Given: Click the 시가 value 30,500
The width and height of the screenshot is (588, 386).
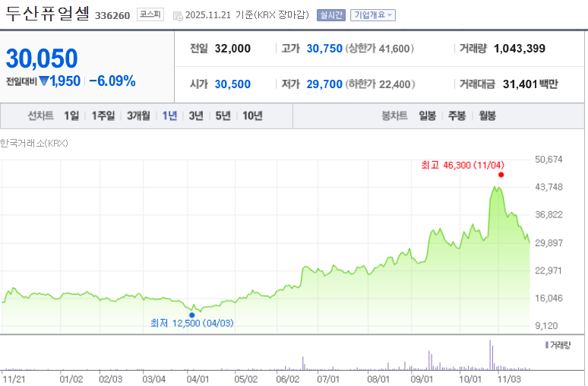Looking at the screenshot, I should 232,84.
